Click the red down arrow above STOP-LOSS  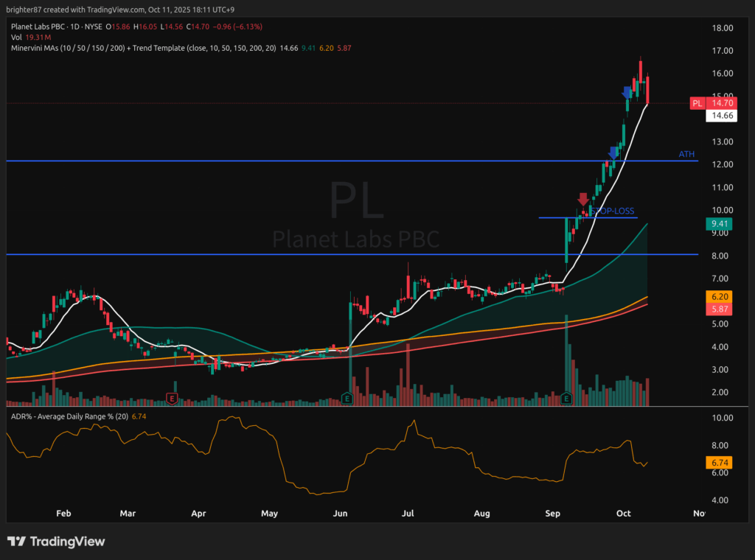click(583, 199)
